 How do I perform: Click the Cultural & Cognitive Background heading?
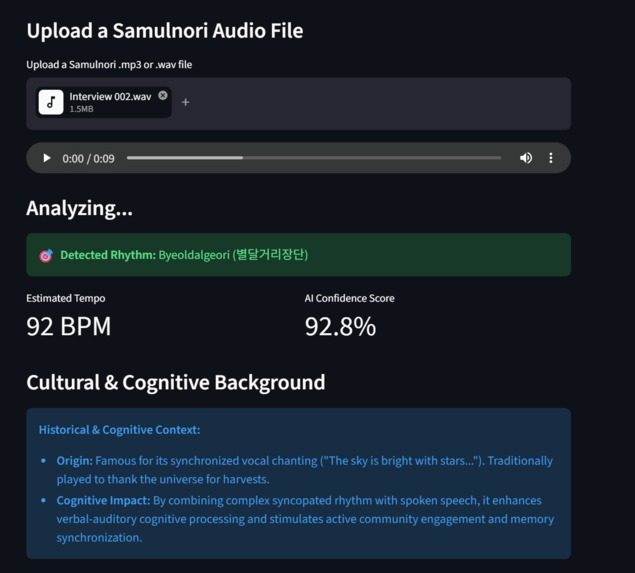pos(176,383)
